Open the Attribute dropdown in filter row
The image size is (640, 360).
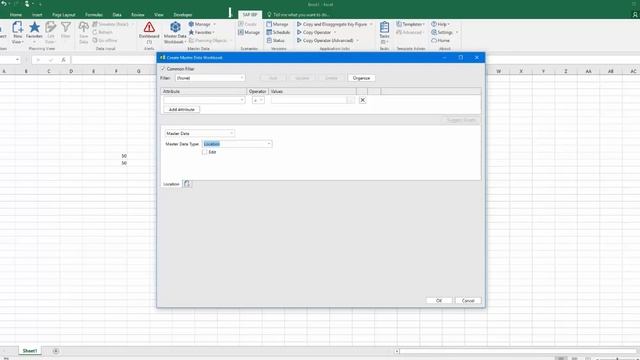click(204, 100)
